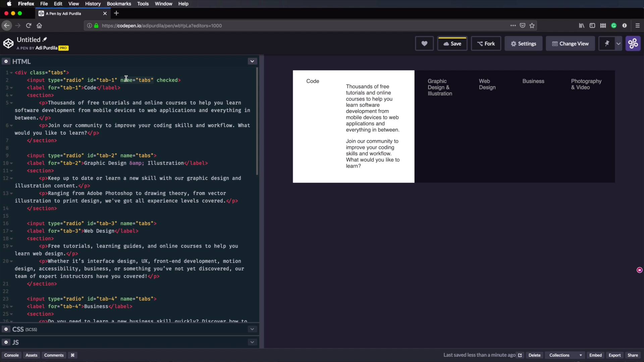Open JS editor settings gear
The height and width of the screenshot is (362, 644).
coord(6,342)
